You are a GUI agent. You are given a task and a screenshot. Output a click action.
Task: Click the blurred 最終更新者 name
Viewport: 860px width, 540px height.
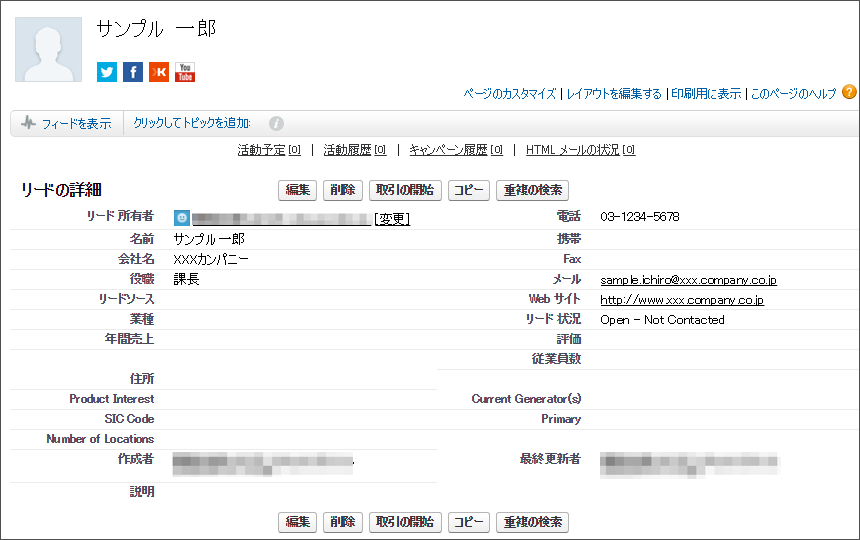[x=689, y=465]
